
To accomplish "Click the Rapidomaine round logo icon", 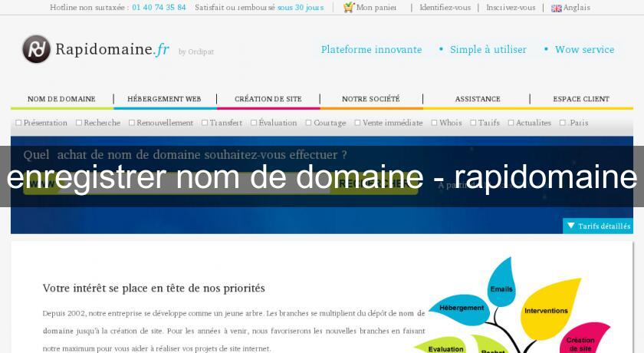I will pos(36,49).
